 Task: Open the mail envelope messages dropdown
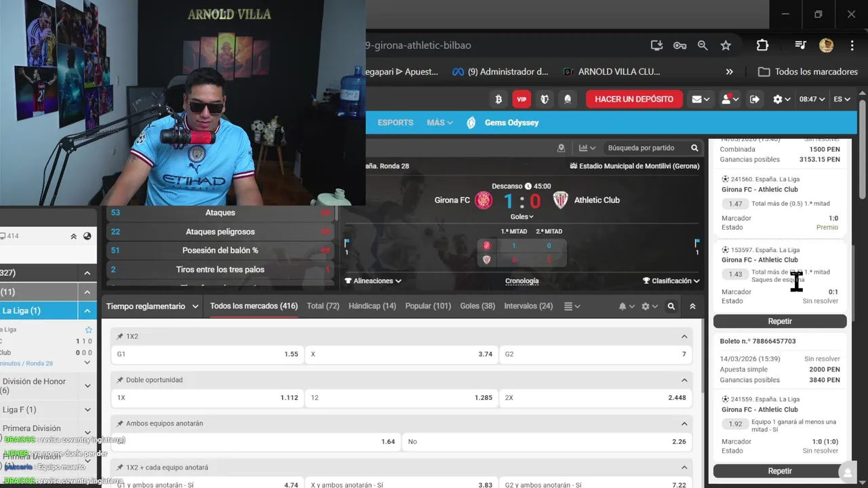pyautogui.click(x=701, y=99)
